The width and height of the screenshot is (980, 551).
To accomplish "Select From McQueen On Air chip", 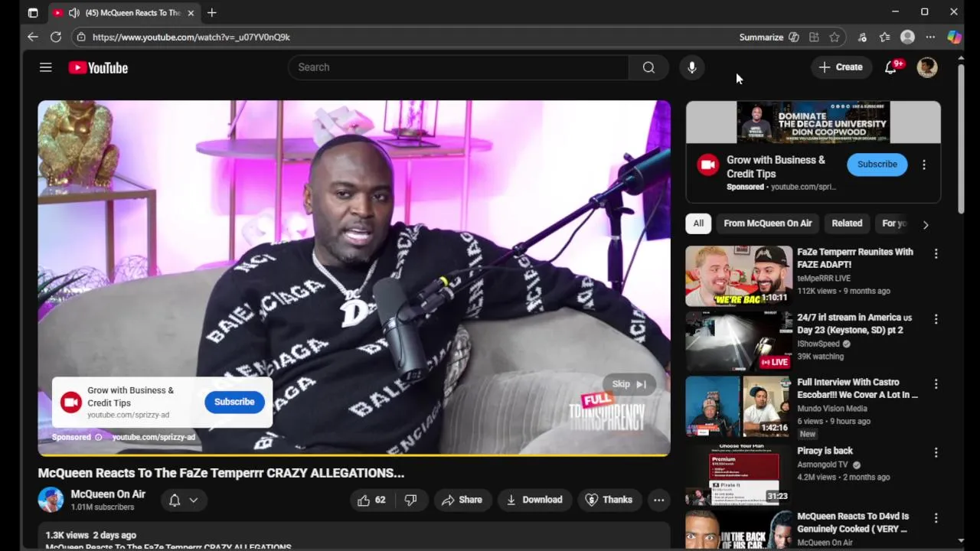I will [x=768, y=223].
